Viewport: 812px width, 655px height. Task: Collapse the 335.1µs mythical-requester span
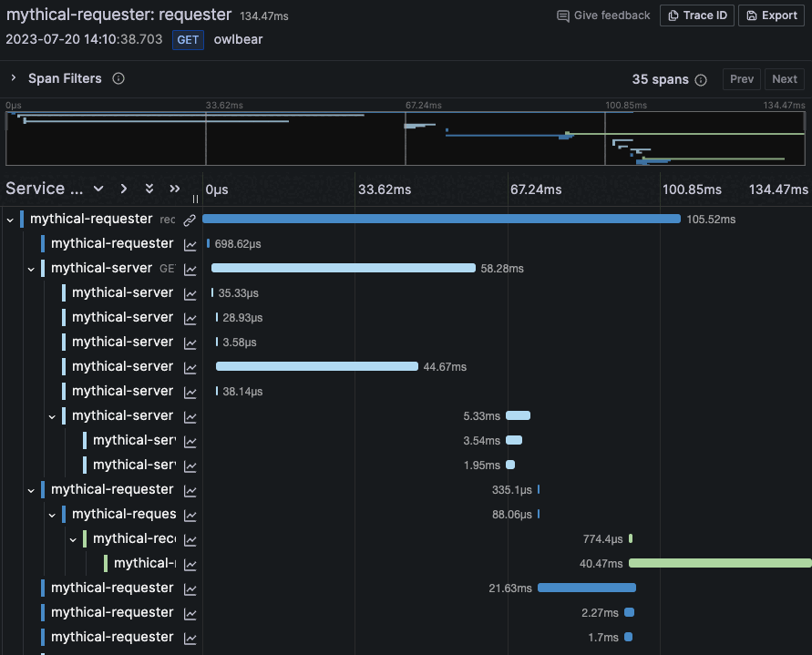click(x=31, y=490)
